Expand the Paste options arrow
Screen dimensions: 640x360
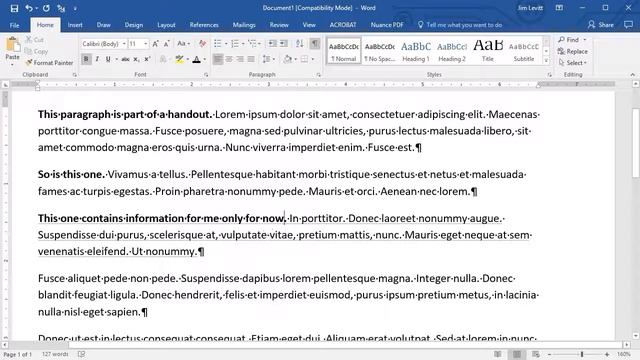[x=12, y=64]
